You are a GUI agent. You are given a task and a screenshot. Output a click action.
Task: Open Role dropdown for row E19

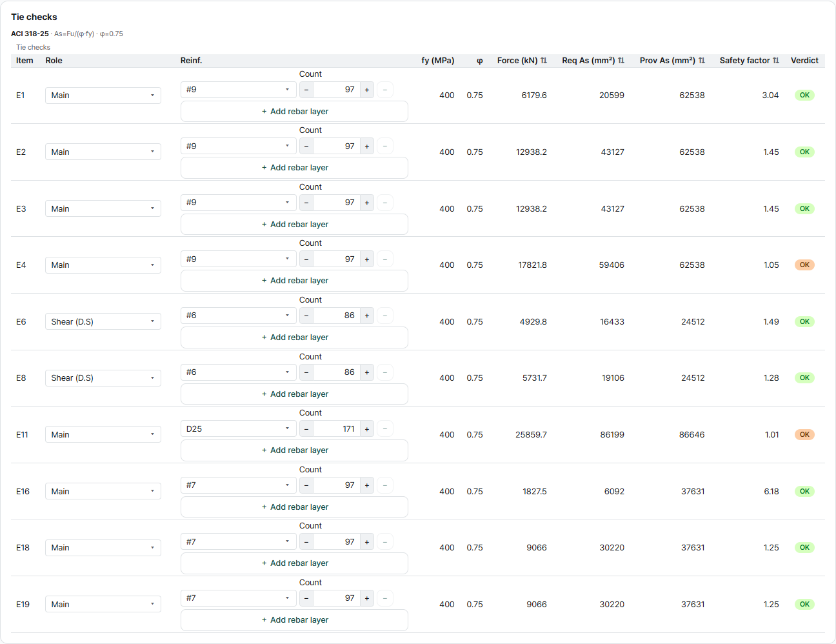click(x=103, y=605)
